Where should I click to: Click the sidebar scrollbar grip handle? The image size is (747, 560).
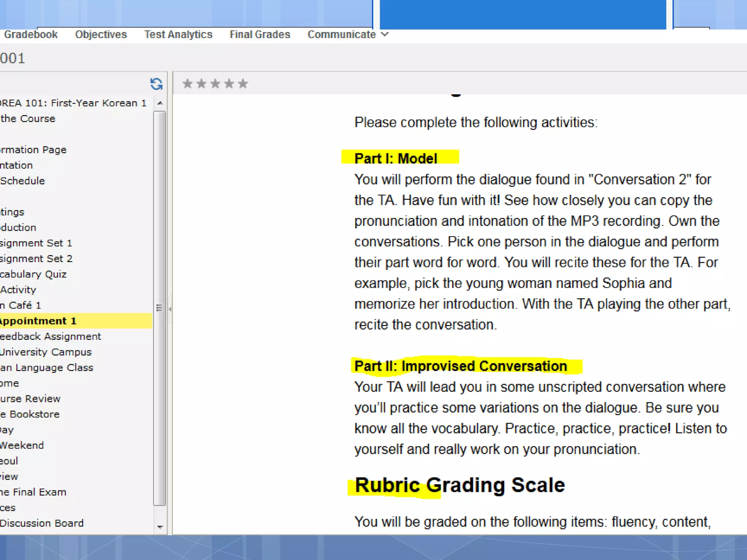pyautogui.click(x=159, y=308)
